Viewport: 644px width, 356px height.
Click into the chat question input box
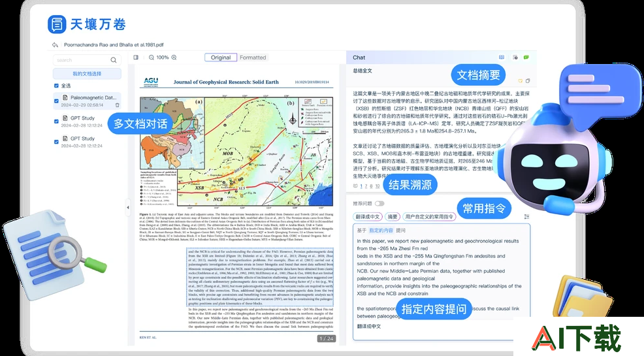point(441,282)
